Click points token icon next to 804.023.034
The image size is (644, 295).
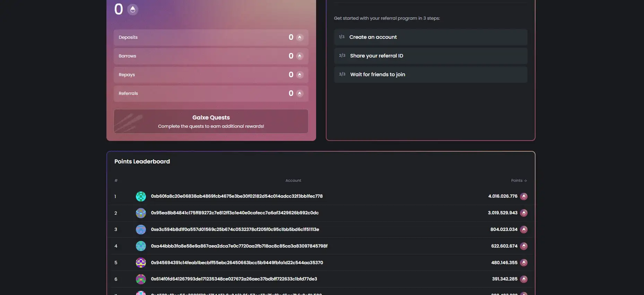(524, 230)
